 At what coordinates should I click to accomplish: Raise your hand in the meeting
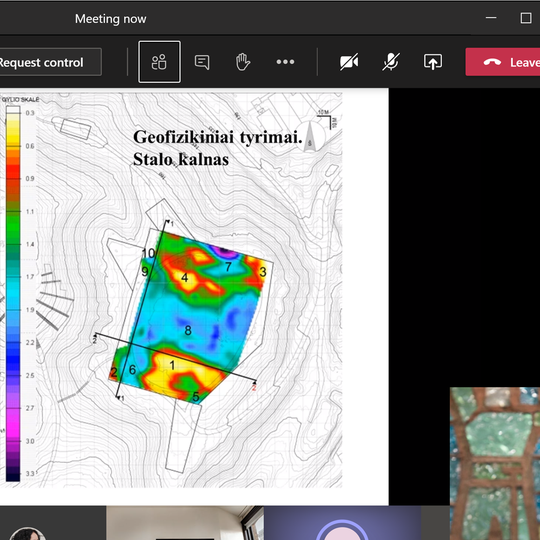(243, 62)
